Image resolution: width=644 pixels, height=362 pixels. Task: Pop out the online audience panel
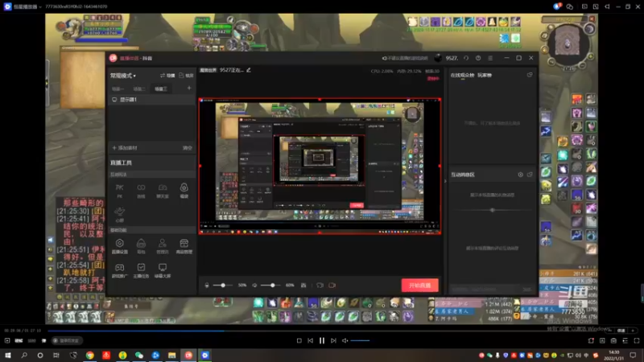[x=530, y=75]
